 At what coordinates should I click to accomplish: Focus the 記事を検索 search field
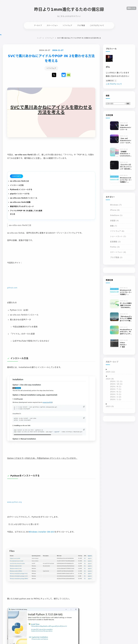[x=115, y=103]
